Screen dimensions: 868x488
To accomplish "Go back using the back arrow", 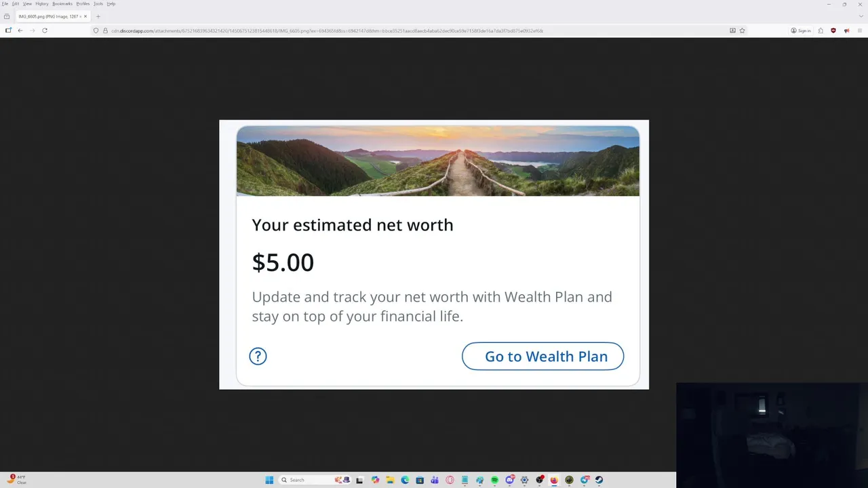I will pyautogui.click(x=20, y=30).
